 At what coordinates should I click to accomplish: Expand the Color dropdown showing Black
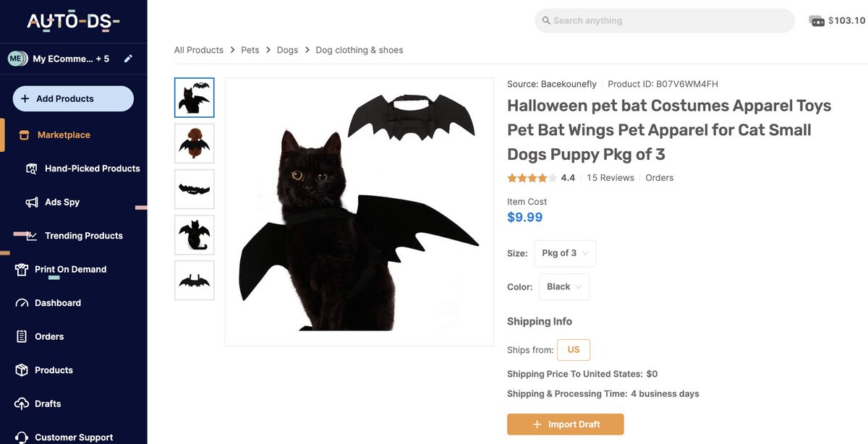(563, 286)
